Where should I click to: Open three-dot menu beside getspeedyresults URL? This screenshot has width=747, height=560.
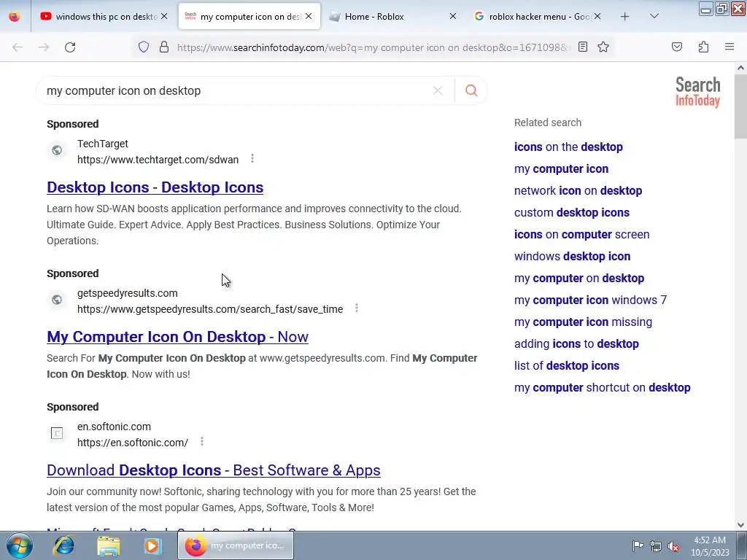[x=356, y=308]
